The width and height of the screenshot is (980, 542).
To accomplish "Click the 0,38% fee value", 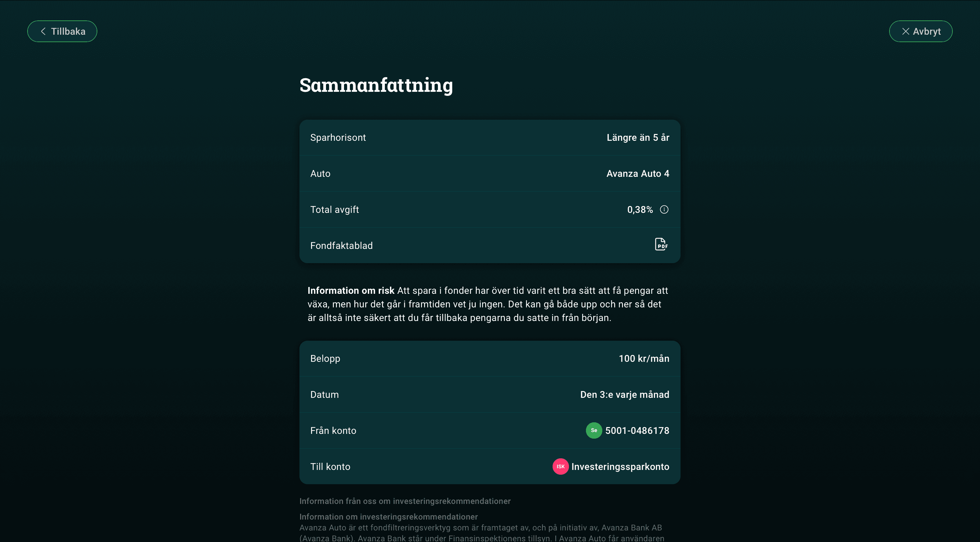I will [640, 209].
